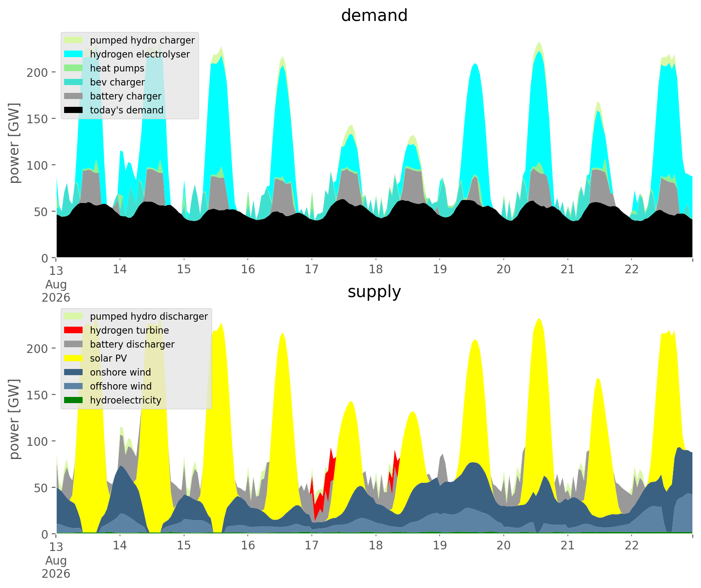Click the "solar PV" legend text
Screen dimensions: 701x588
108,358
